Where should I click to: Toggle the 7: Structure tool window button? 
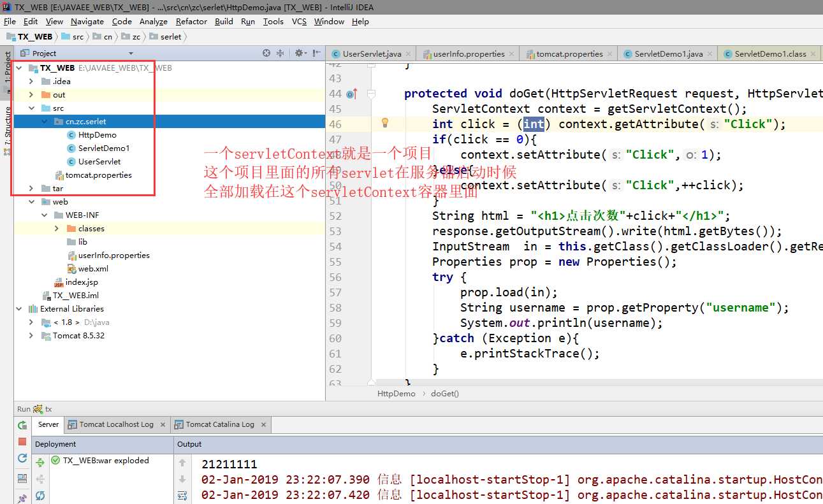pos(7,132)
